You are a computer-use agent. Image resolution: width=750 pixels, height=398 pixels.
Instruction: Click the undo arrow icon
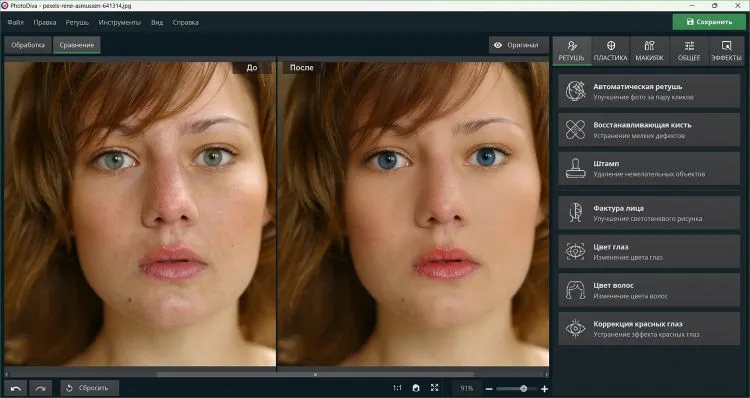pyautogui.click(x=16, y=388)
